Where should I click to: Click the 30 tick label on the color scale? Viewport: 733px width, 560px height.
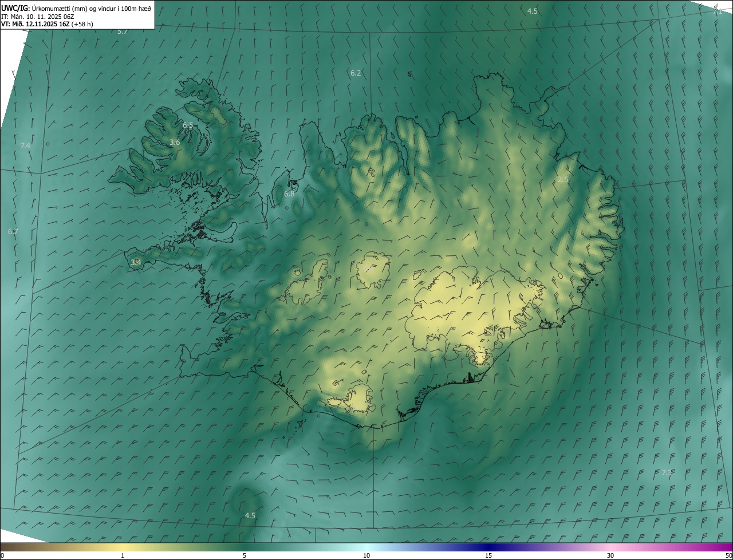pos(610,555)
